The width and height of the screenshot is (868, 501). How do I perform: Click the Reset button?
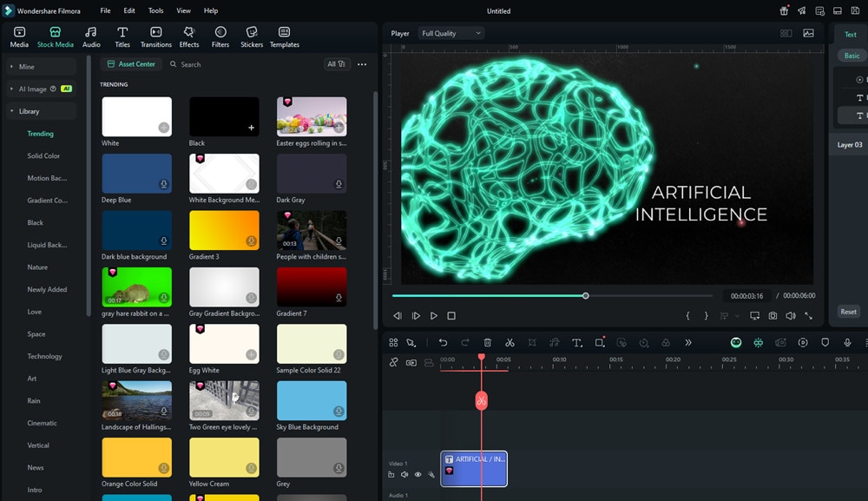point(848,312)
